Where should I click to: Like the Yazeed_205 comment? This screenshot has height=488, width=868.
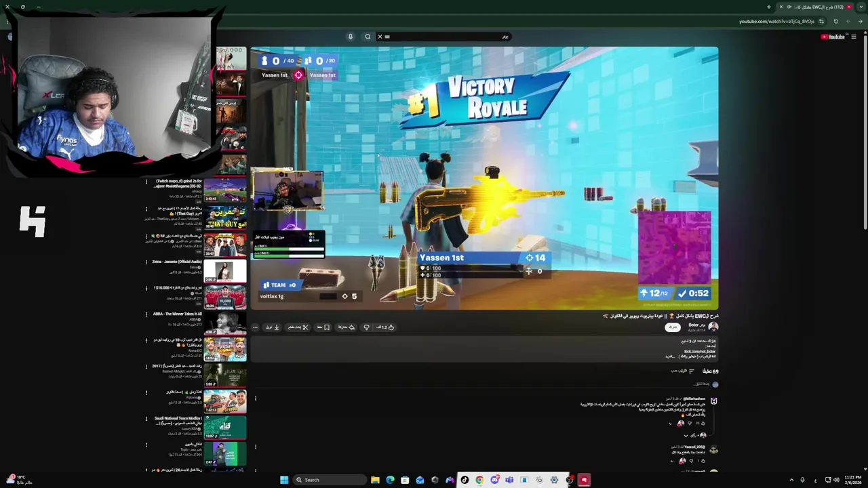click(703, 461)
